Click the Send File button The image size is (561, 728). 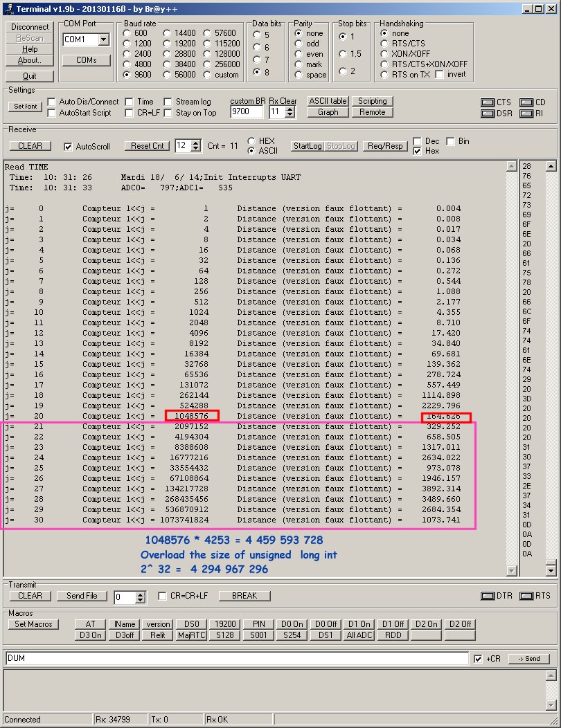pyautogui.click(x=82, y=596)
